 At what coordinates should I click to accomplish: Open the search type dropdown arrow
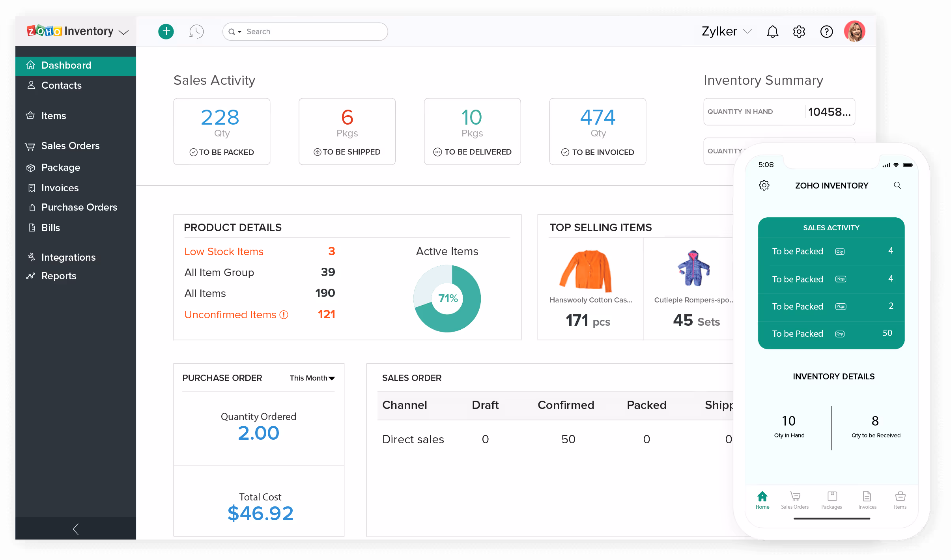(239, 32)
